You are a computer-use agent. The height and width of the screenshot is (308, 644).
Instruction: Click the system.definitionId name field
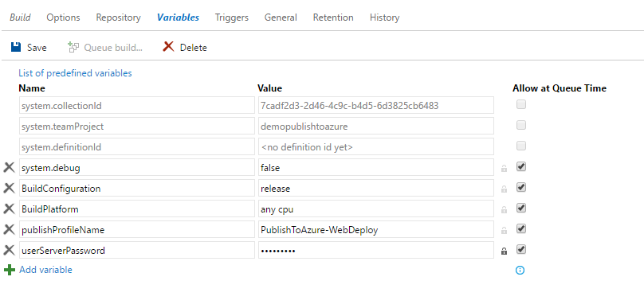(x=137, y=146)
